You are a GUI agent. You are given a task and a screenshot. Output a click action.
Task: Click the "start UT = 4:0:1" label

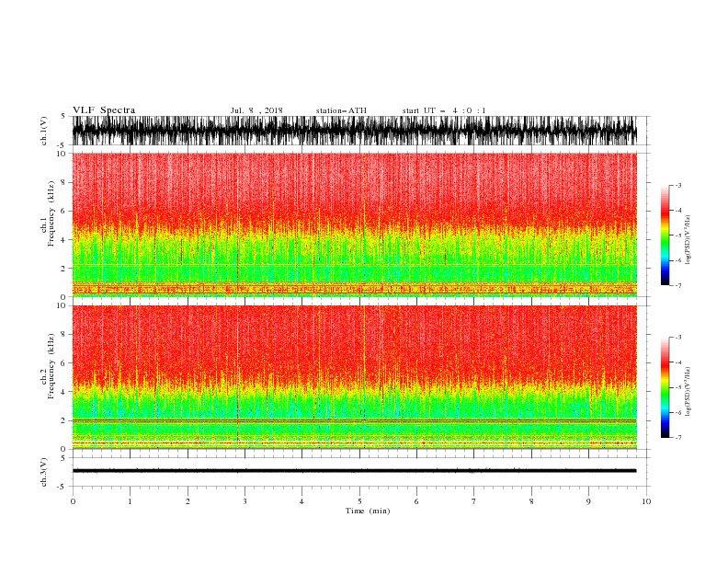click(444, 110)
